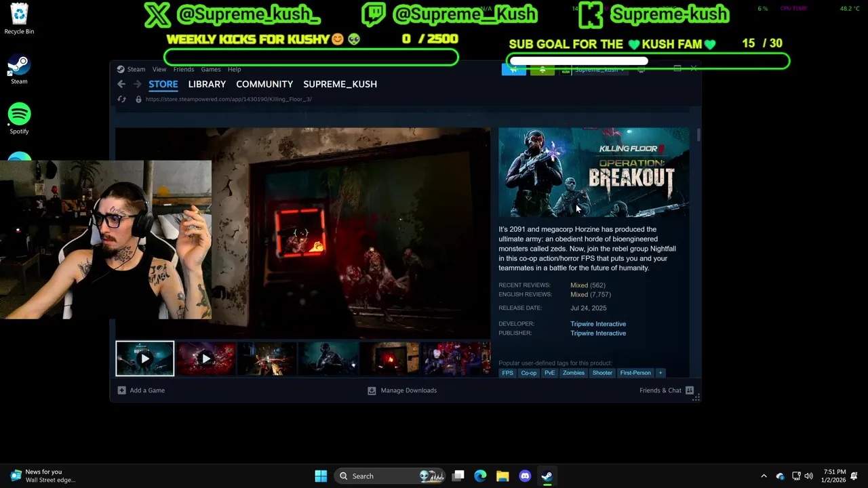868x488 pixels.
Task: Switch to the LIBRARY tab
Action: [207, 84]
